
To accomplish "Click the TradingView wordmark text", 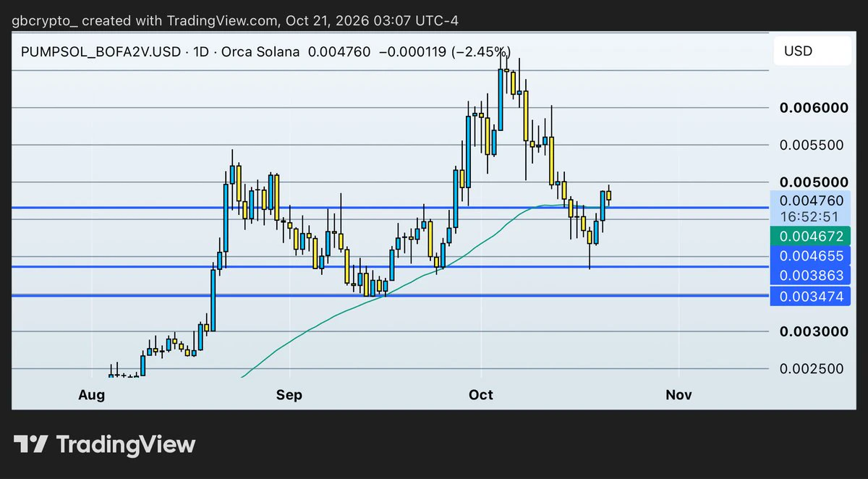I will [126, 444].
